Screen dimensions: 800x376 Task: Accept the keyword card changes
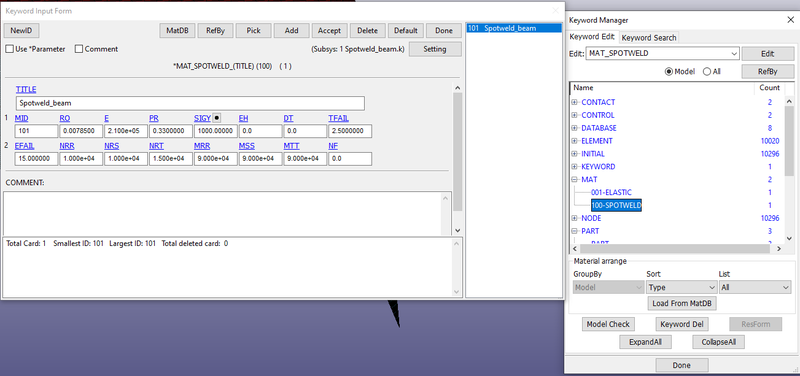330,31
